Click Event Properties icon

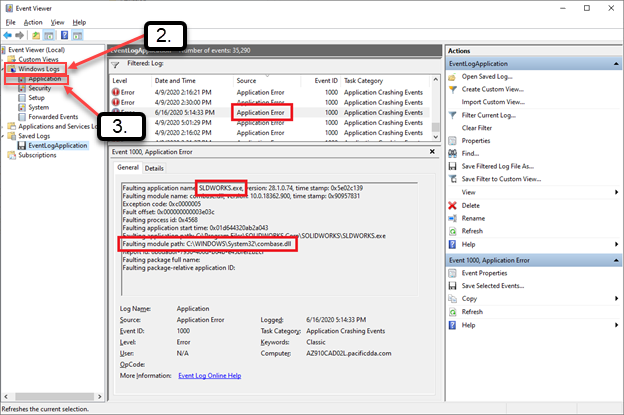[x=452, y=273]
